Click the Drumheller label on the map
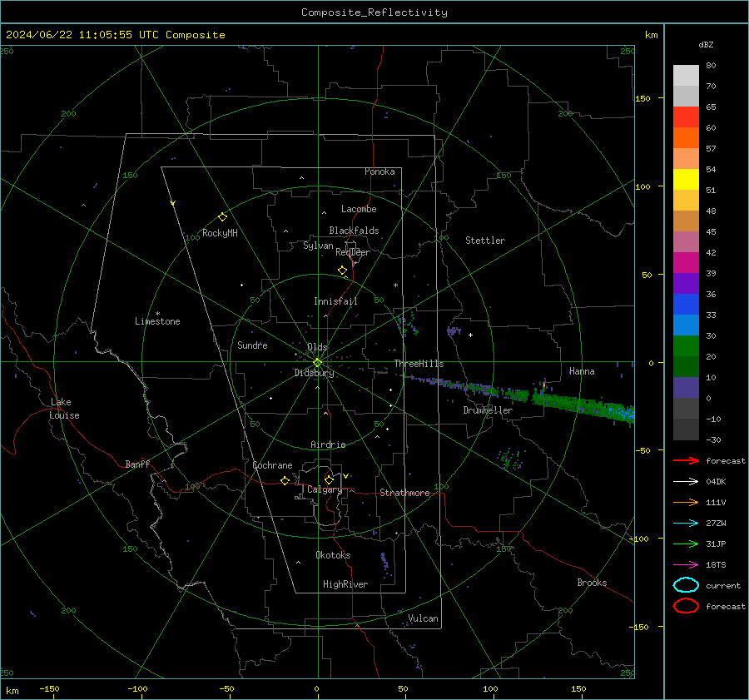This screenshot has height=700, width=749. tap(488, 410)
